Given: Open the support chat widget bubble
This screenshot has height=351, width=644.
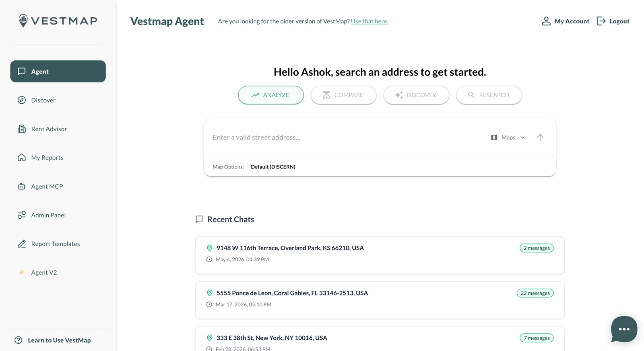Looking at the screenshot, I should tap(624, 329).
